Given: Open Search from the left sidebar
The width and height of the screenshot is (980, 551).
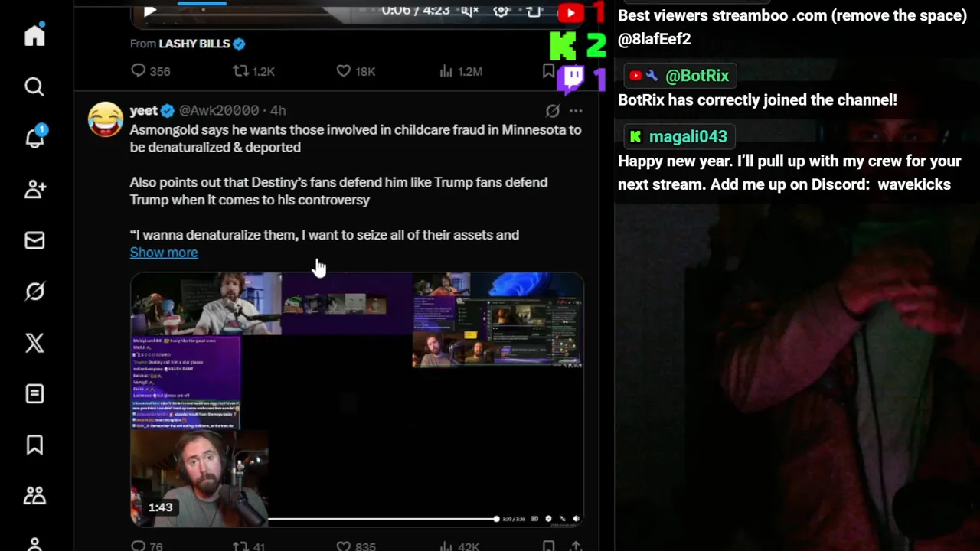Looking at the screenshot, I should 34,86.
